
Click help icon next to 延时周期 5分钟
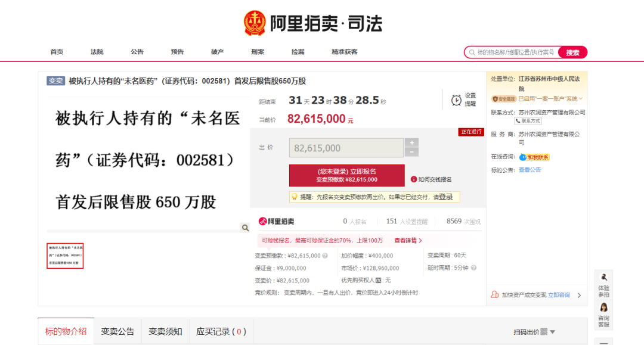coord(473,268)
